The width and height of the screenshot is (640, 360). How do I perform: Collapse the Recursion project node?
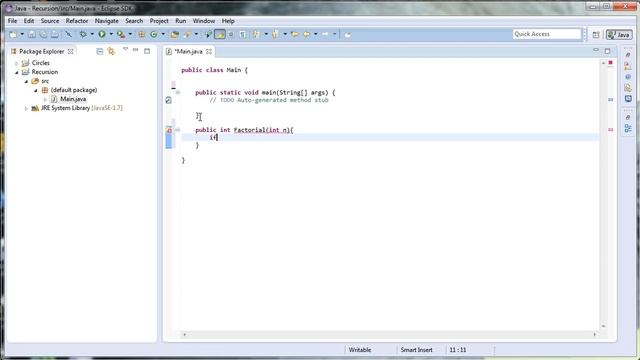coord(17,72)
